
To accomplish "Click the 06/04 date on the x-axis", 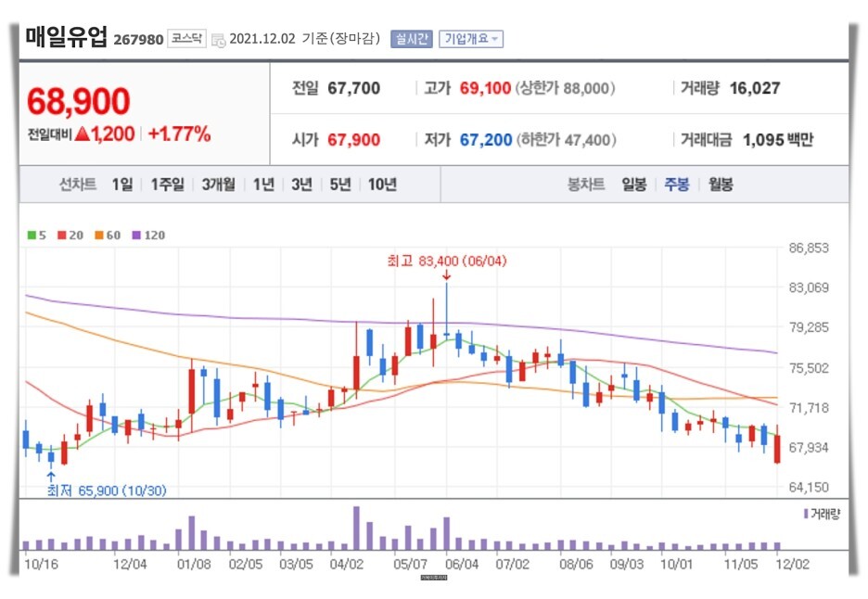I will click(462, 564).
